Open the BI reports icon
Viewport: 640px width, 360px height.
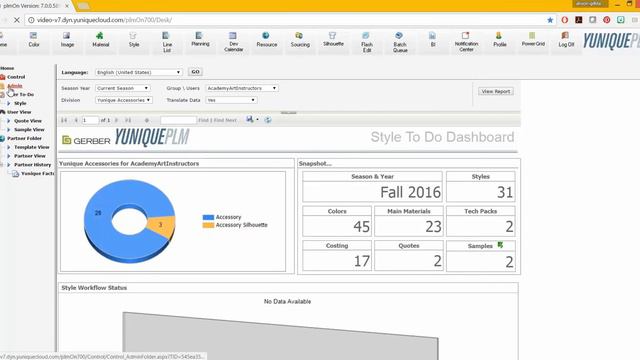[x=433, y=40]
